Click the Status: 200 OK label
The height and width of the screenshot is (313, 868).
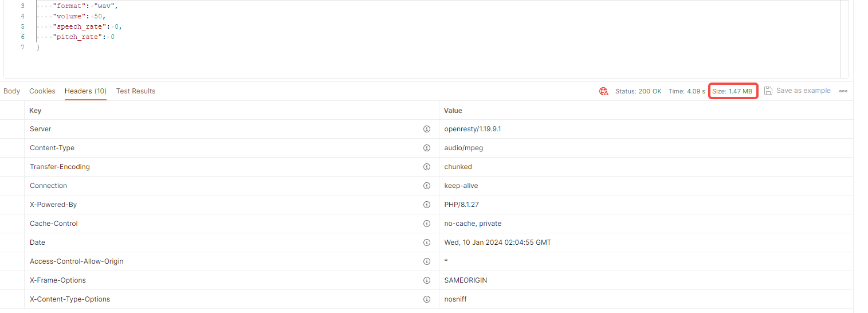638,91
